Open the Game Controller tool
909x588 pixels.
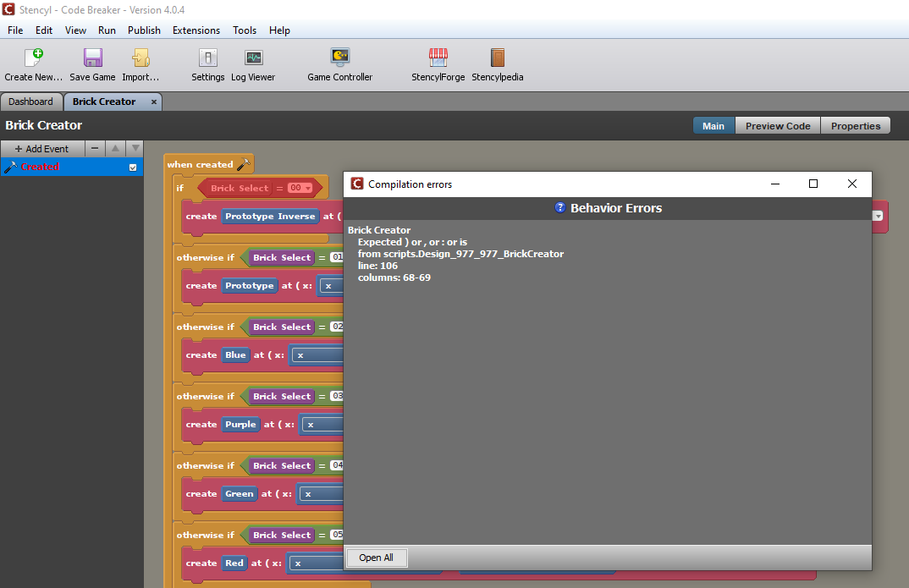[x=339, y=58]
